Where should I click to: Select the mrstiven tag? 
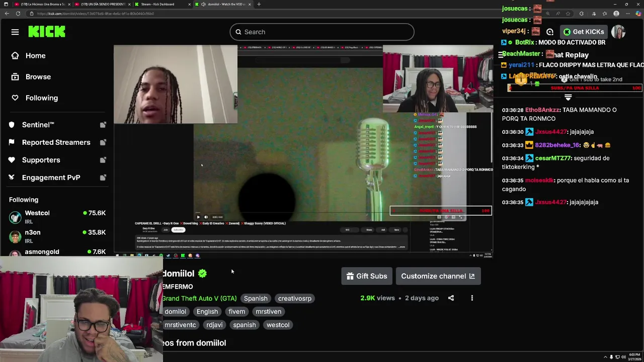[268, 312]
